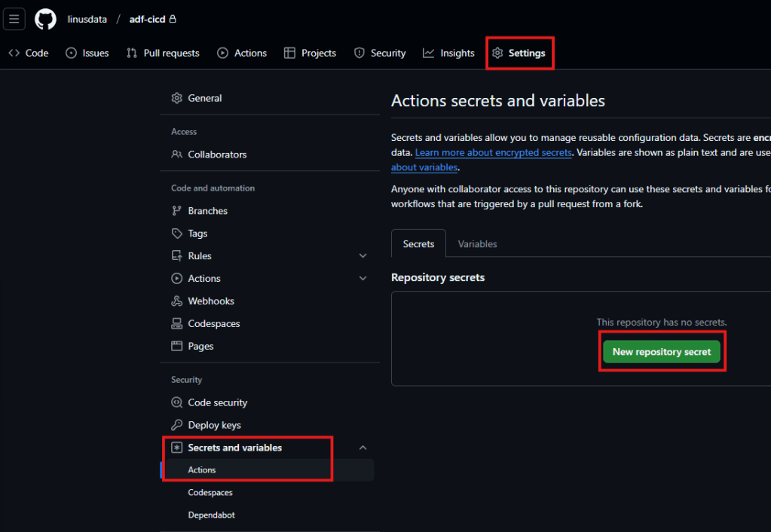
Task: Open the Pull requests tab
Action: click(163, 53)
